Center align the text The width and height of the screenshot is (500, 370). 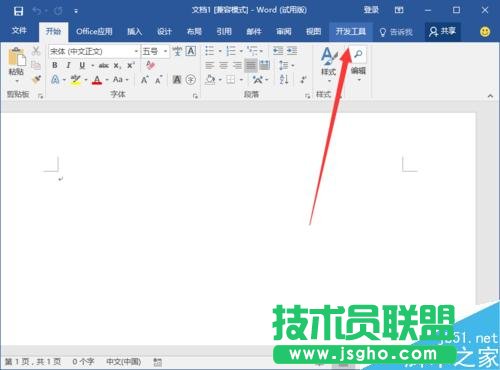[x=223, y=65]
